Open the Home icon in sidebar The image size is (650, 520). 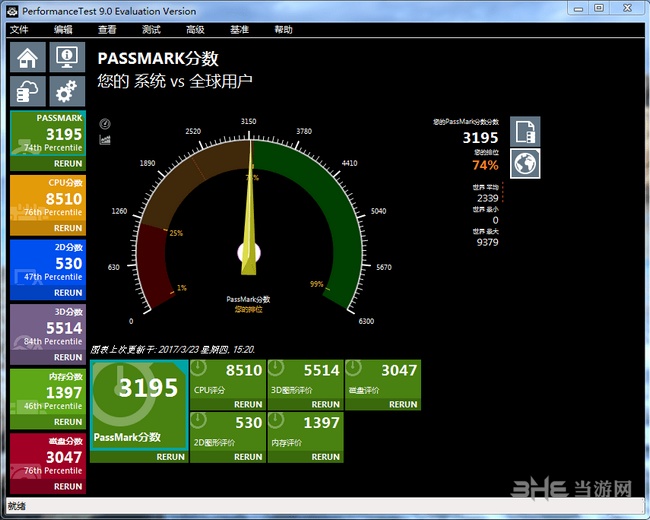pos(28,57)
